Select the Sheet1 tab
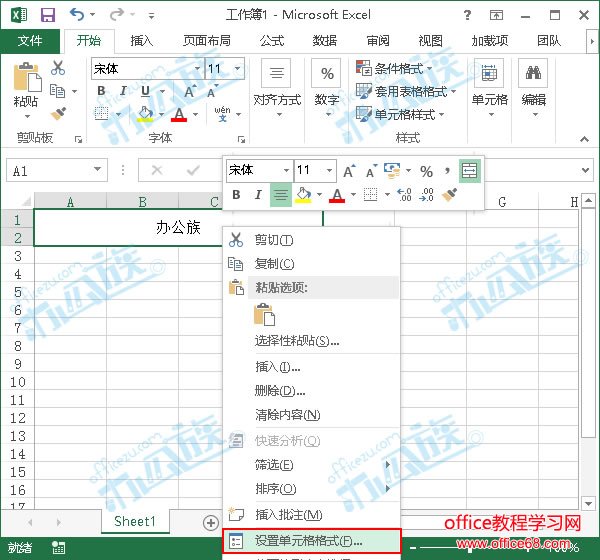 tap(135, 521)
